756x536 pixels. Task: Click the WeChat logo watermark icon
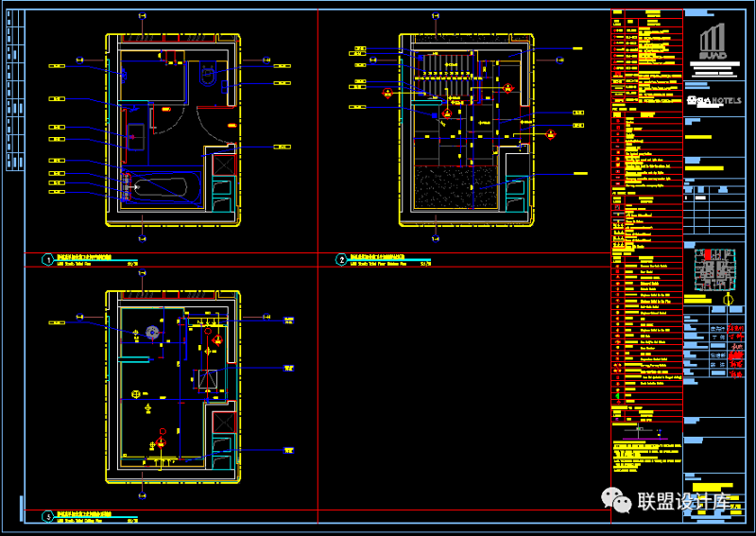620,501
